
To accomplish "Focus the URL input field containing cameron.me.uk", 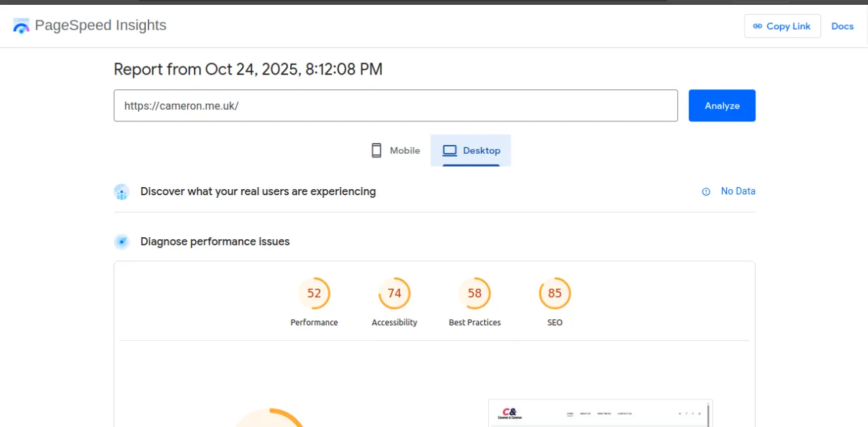I will point(395,106).
